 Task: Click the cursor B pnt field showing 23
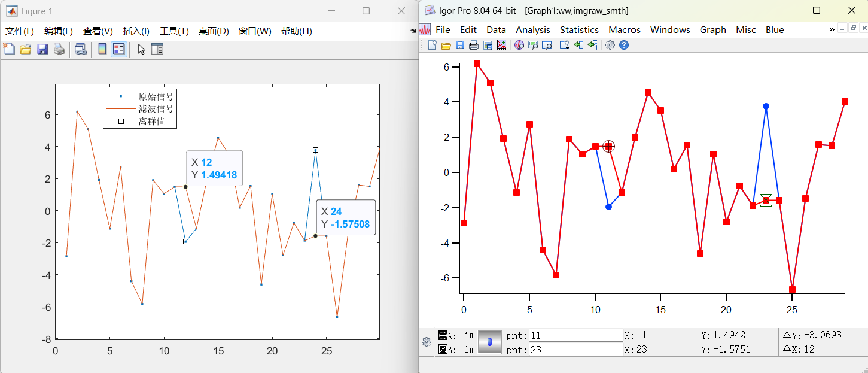[575, 350]
